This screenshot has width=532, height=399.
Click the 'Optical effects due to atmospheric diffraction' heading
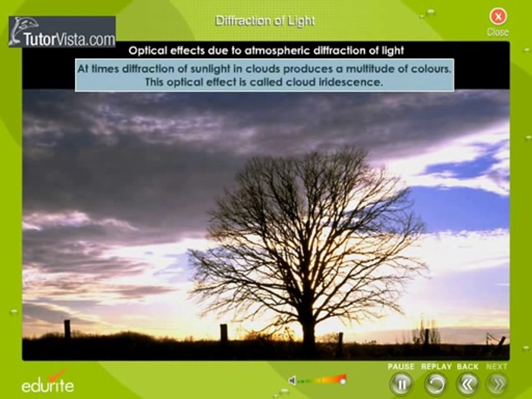[x=267, y=50]
